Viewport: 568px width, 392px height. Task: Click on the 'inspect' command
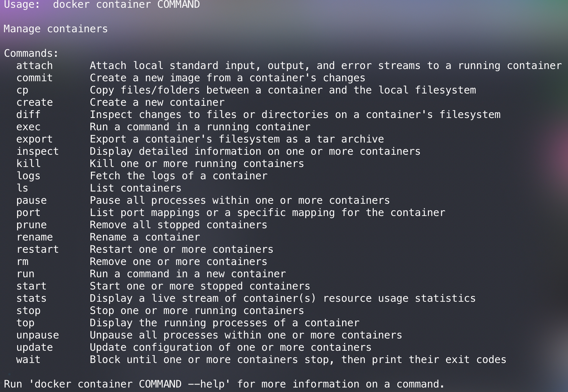tap(37, 152)
